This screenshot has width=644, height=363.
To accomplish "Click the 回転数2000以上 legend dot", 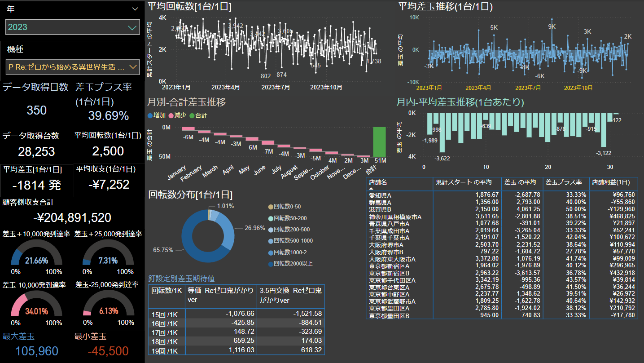I will pos(270,264).
